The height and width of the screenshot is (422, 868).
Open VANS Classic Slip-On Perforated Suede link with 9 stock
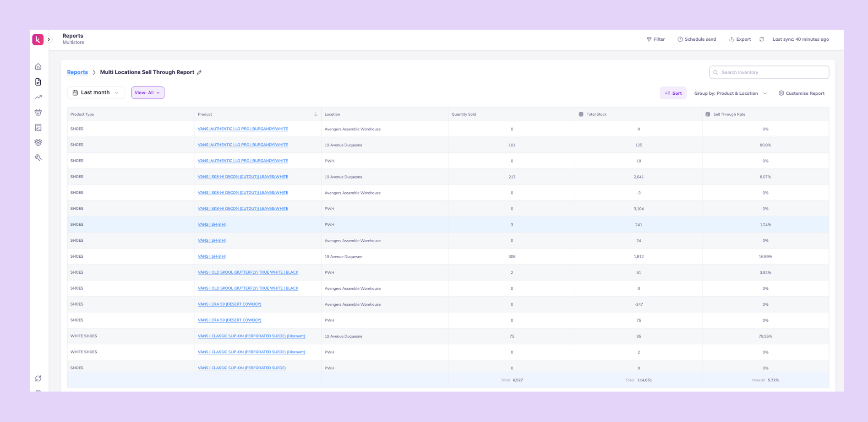(x=241, y=368)
